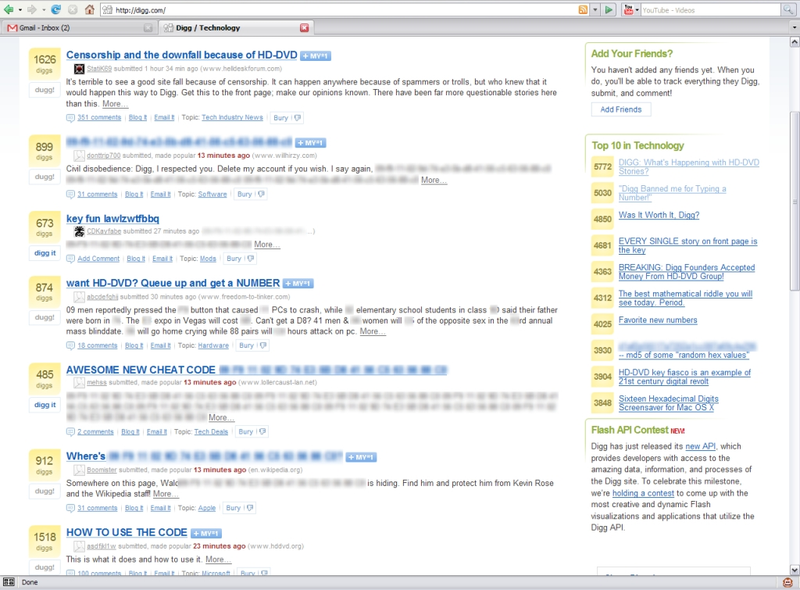Open Favorite new numbers link
The image size is (800, 590).
pyautogui.click(x=658, y=320)
